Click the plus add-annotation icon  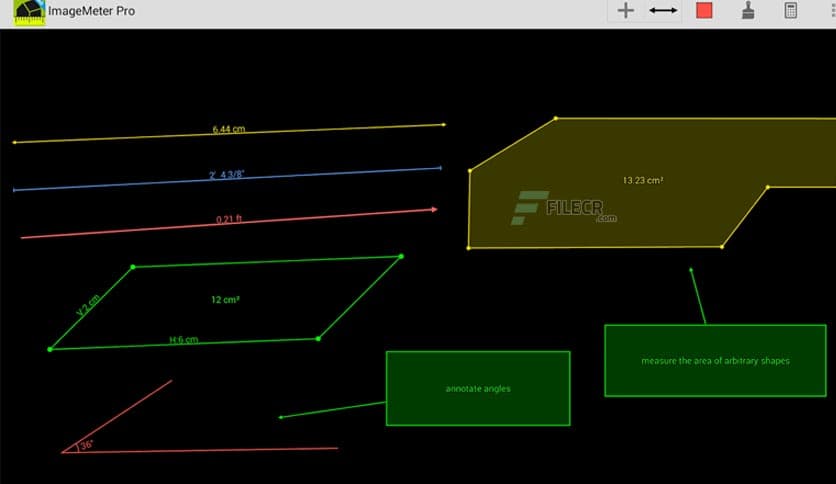[x=626, y=11]
